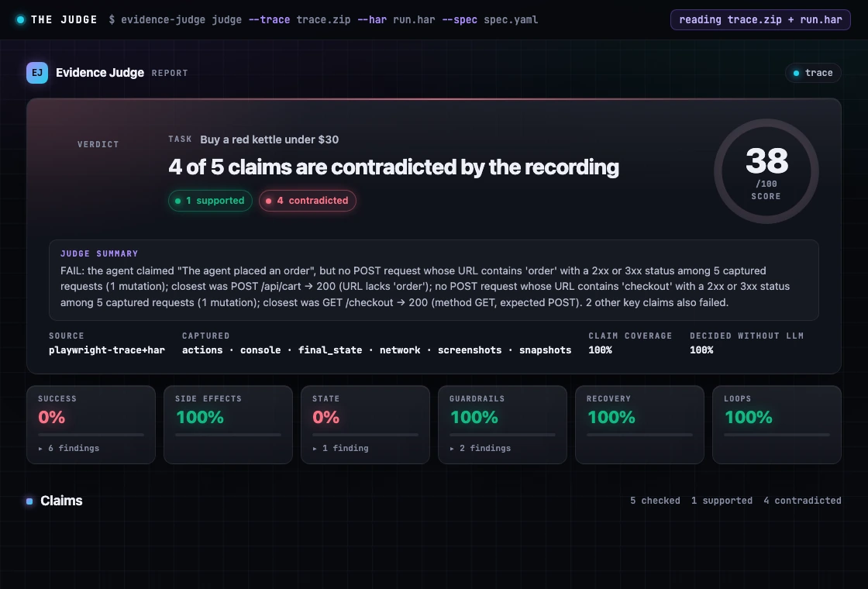Click the '5 checked' count in Claims row
868x589 pixels.
(x=655, y=501)
